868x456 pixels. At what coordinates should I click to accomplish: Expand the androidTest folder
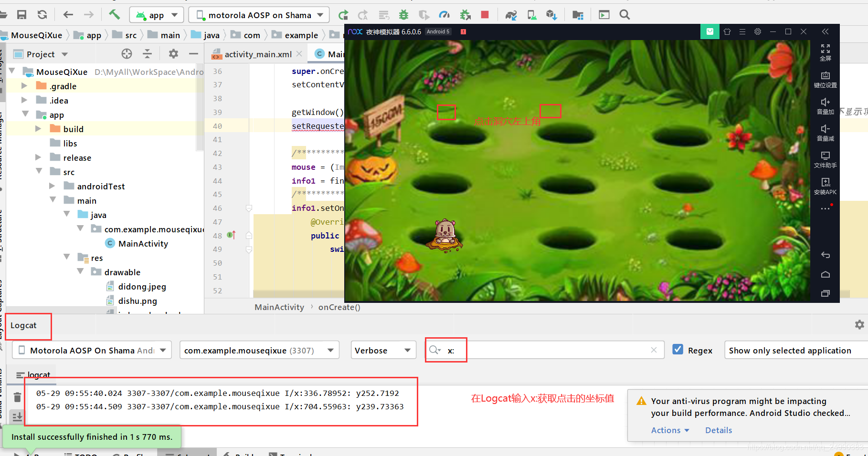point(52,186)
